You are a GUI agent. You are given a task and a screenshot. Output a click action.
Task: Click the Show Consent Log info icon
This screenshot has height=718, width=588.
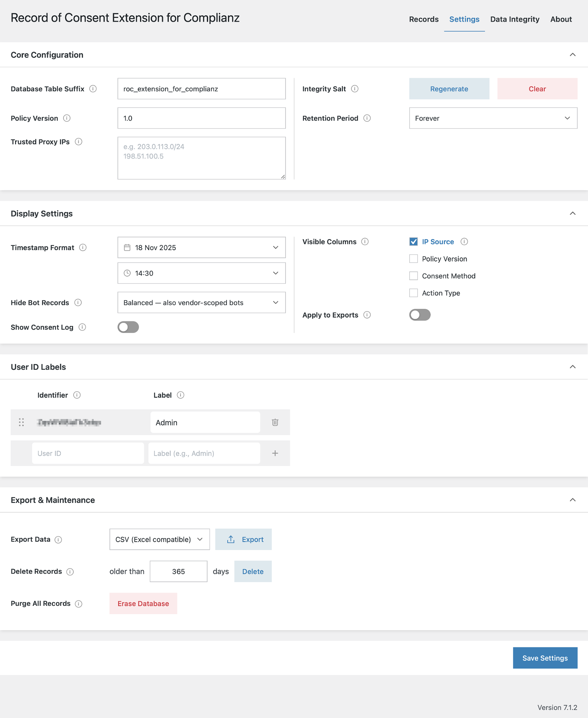click(x=82, y=327)
